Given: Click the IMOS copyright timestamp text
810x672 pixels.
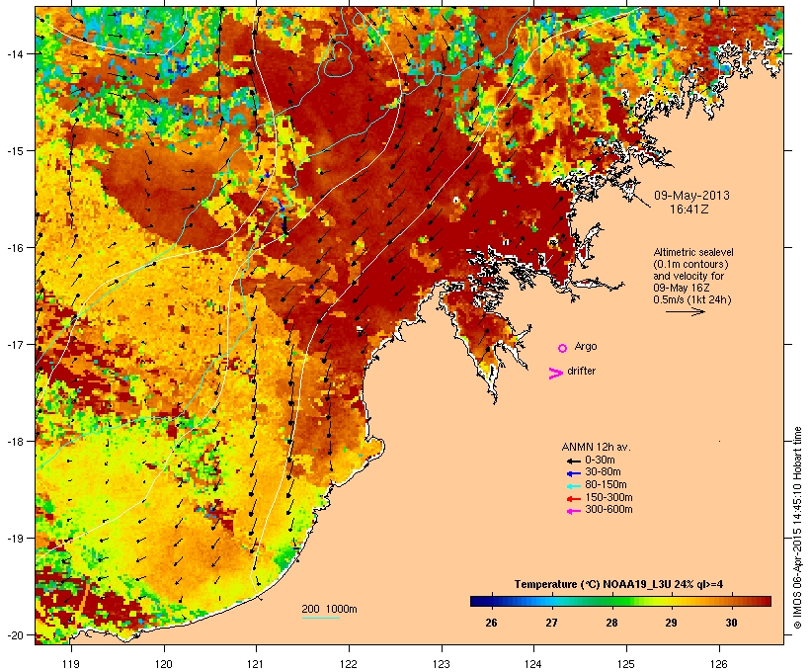Looking at the screenshot, I should (797, 528).
